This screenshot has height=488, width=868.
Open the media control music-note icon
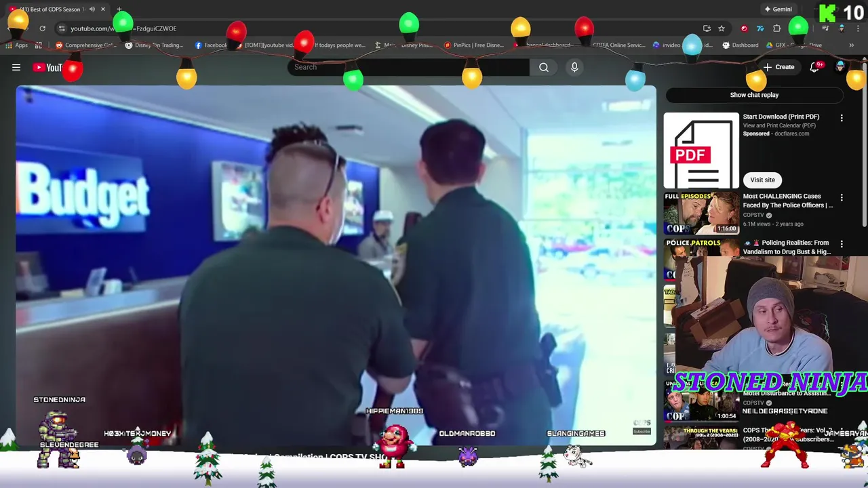(825, 28)
